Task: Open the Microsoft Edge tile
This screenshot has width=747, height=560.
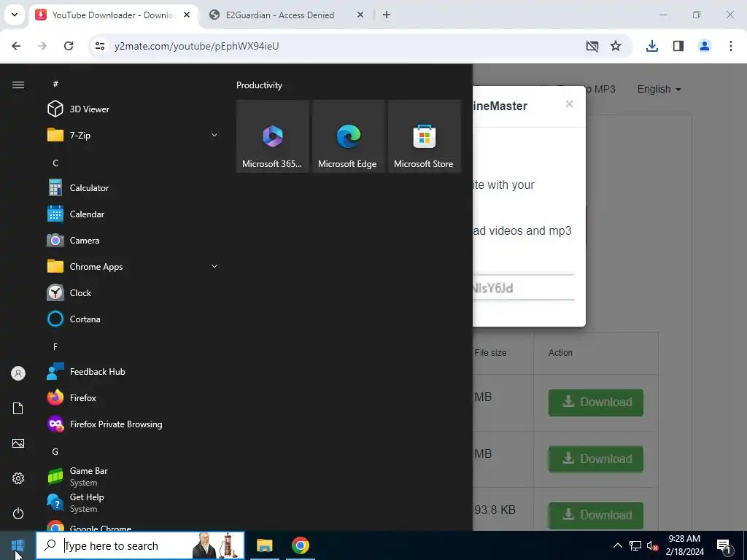Action: click(348, 136)
